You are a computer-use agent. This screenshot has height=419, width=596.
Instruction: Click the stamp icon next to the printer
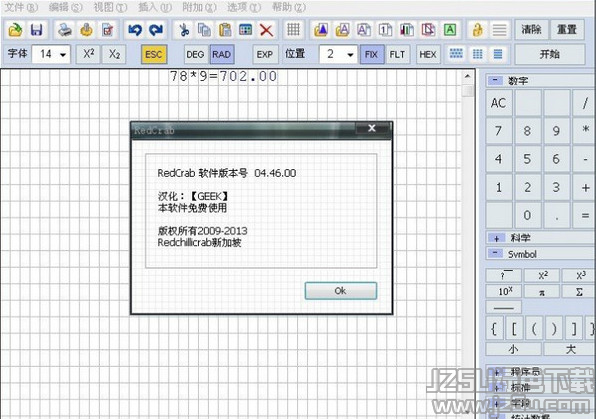[x=86, y=30]
